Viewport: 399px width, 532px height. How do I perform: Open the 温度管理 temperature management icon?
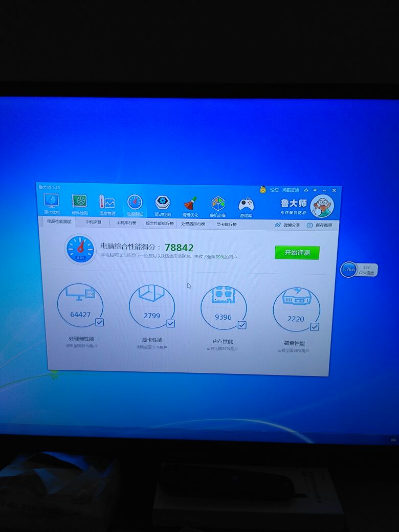107,205
